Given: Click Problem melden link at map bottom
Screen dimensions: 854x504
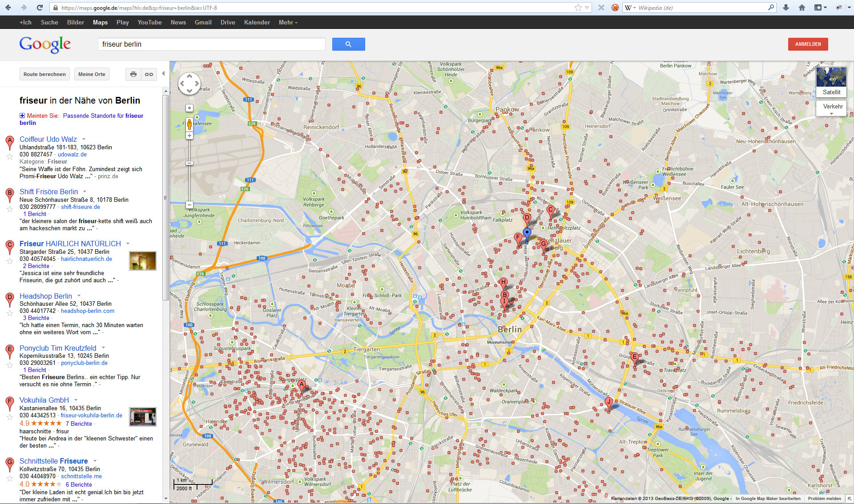Looking at the screenshot, I should point(824,499).
